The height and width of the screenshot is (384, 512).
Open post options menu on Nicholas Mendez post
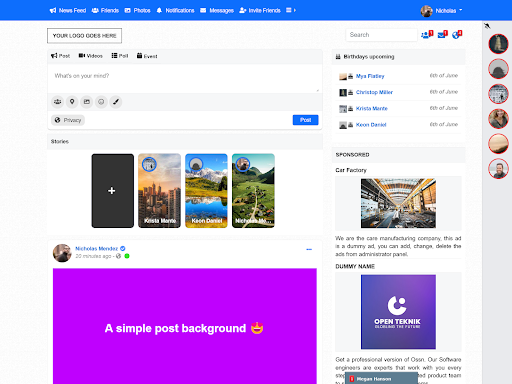pyautogui.click(x=309, y=249)
